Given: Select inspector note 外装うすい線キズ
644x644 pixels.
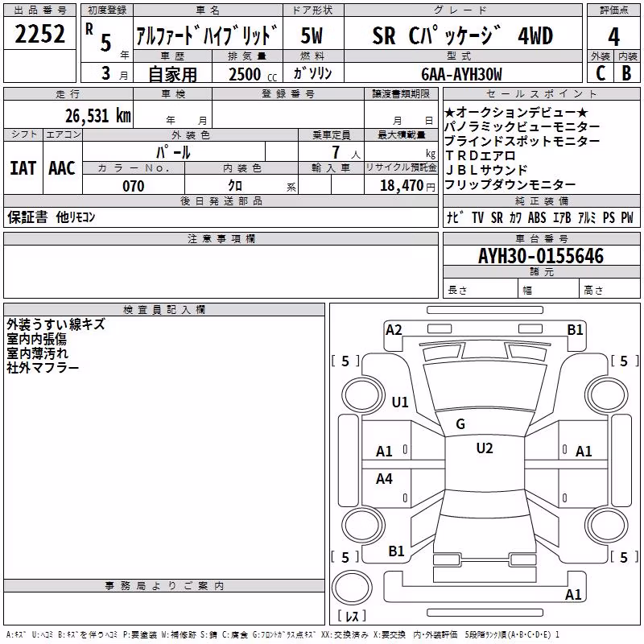Looking at the screenshot, I should click(x=56, y=324).
